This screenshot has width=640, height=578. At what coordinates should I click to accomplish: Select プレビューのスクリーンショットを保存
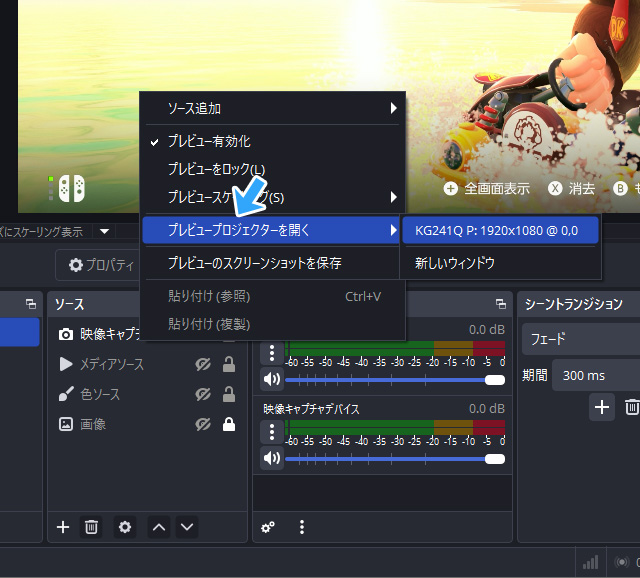(x=271, y=263)
